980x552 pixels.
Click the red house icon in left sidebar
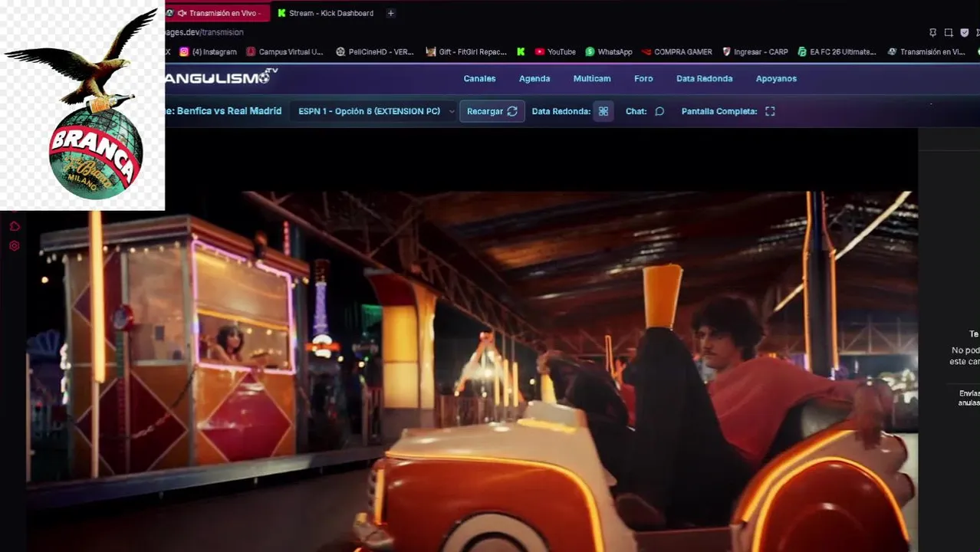(x=14, y=226)
